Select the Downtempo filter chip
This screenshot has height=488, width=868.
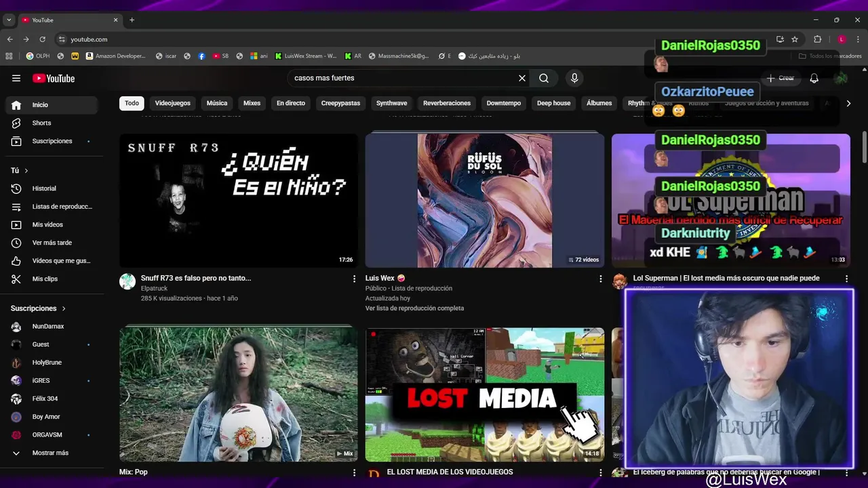[504, 103]
